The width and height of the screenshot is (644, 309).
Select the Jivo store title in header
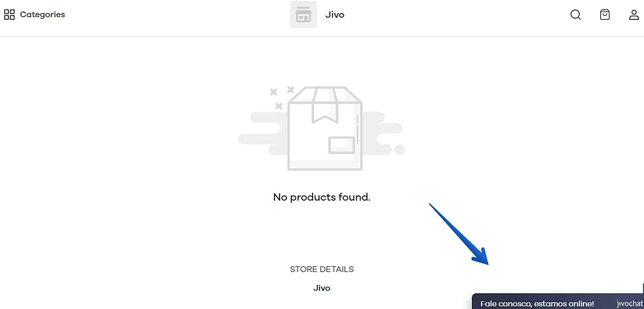tap(335, 15)
